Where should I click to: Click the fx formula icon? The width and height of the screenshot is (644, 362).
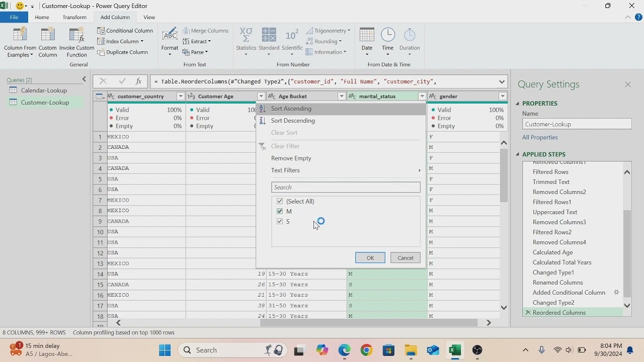click(138, 81)
